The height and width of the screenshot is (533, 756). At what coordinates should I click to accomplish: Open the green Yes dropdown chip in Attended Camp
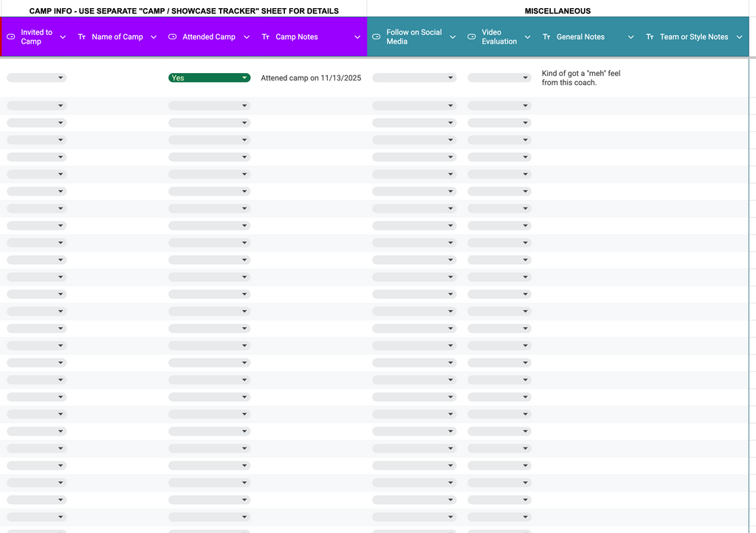[209, 78]
